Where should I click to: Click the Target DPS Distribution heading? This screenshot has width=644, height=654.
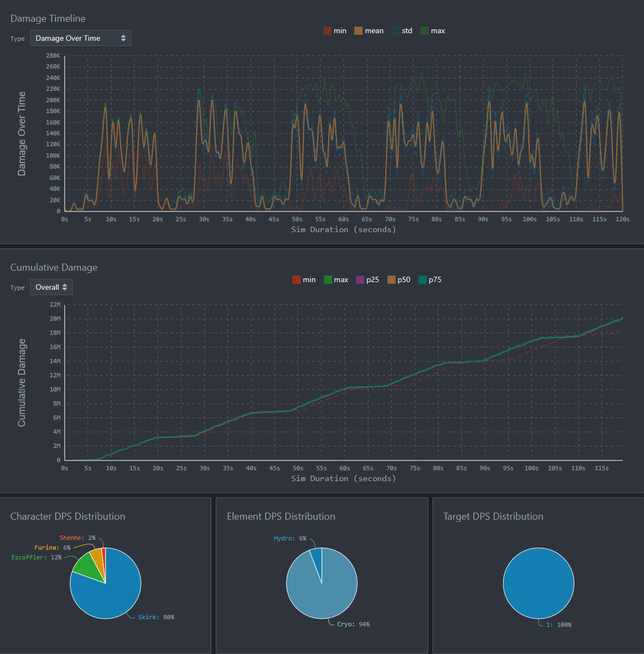point(493,516)
